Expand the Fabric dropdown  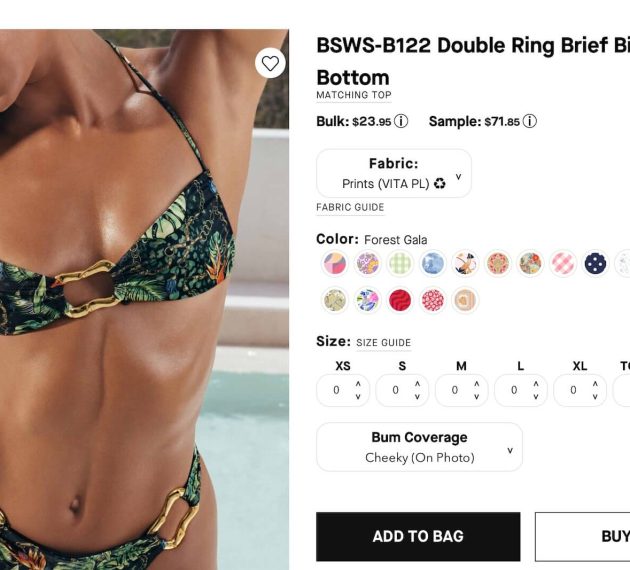click(x=394, y=173)
